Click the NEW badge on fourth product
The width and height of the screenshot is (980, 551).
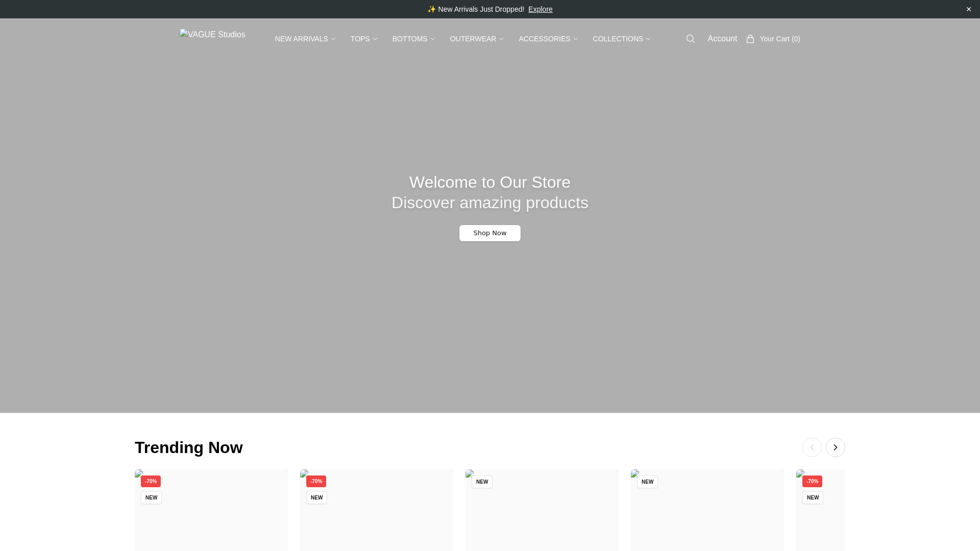647,482
